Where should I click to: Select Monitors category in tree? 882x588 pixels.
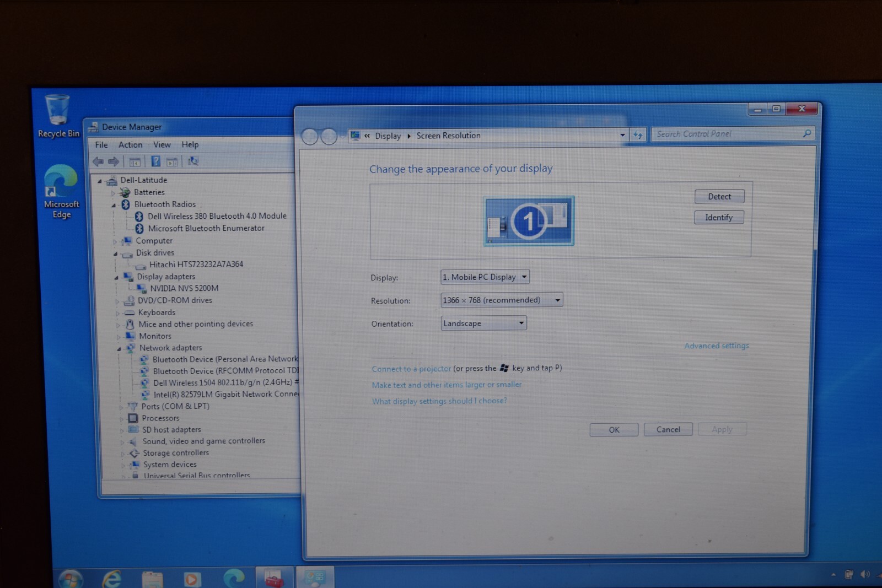(155, 336)
